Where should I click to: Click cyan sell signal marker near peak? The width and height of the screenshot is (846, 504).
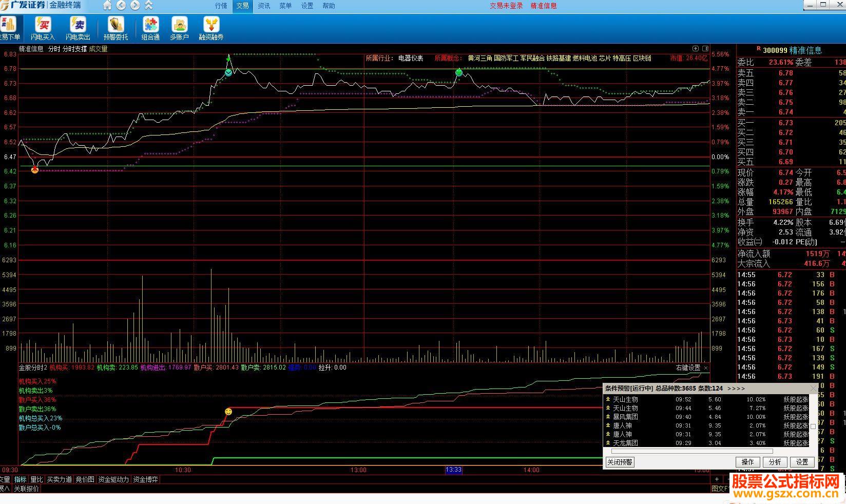pyautogui.click(x=228, y=73)
